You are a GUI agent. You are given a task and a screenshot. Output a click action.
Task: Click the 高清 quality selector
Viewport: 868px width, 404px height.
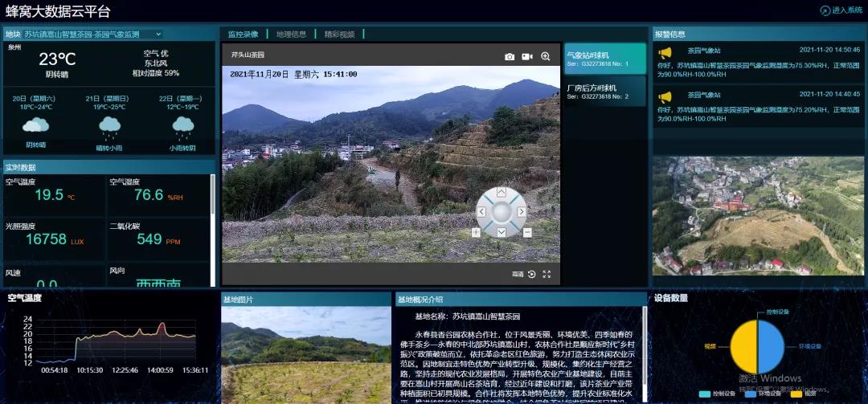(518, 274)
